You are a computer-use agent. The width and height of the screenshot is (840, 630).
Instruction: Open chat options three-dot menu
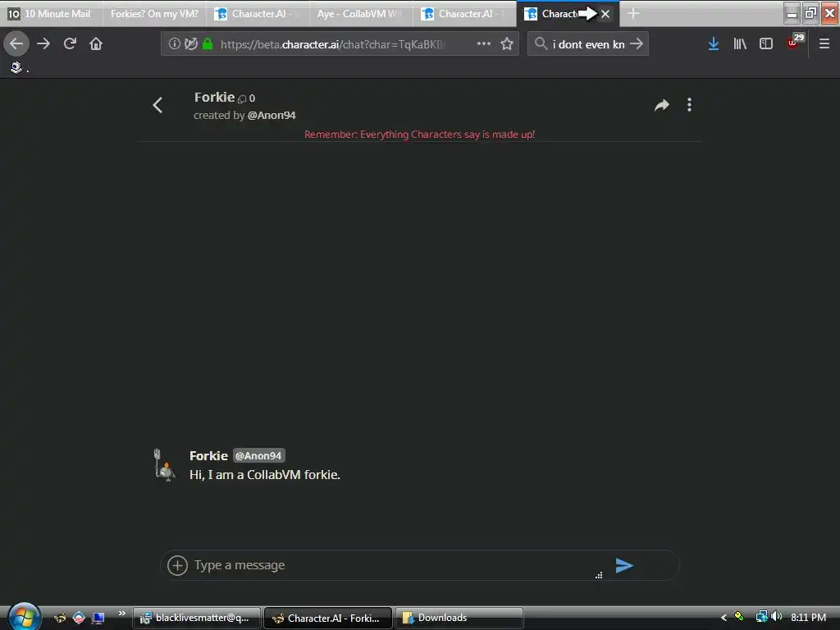point(689,105)
